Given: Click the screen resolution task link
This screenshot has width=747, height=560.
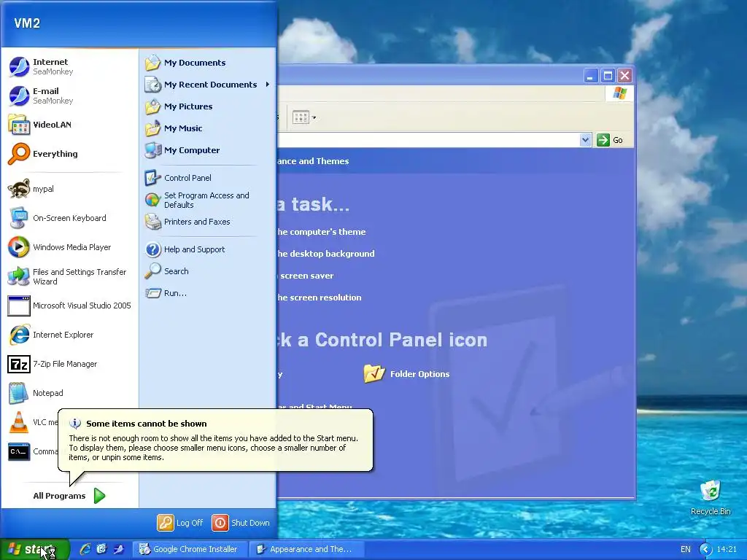Looking at the screenshot, I should (x=320, y=297).
